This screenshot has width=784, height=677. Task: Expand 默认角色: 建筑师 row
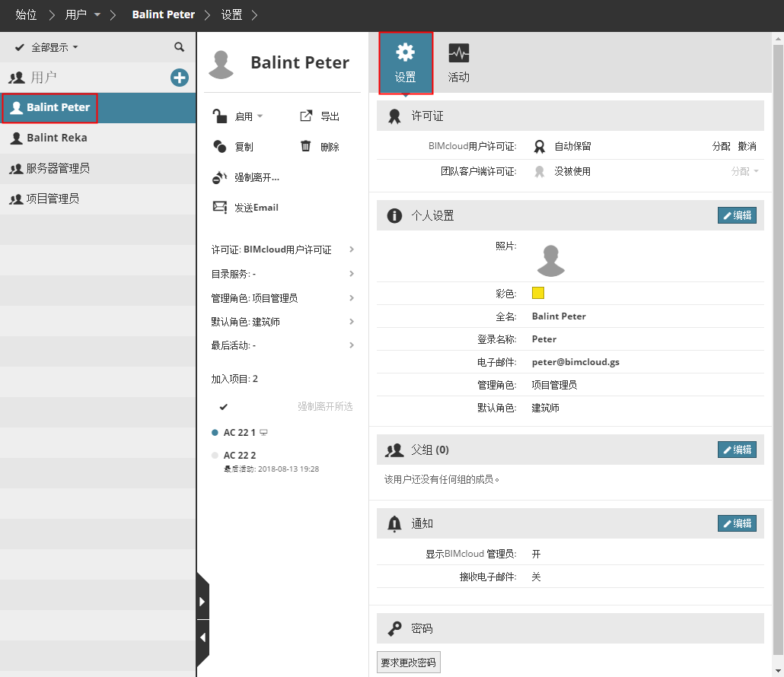[283, 321]
